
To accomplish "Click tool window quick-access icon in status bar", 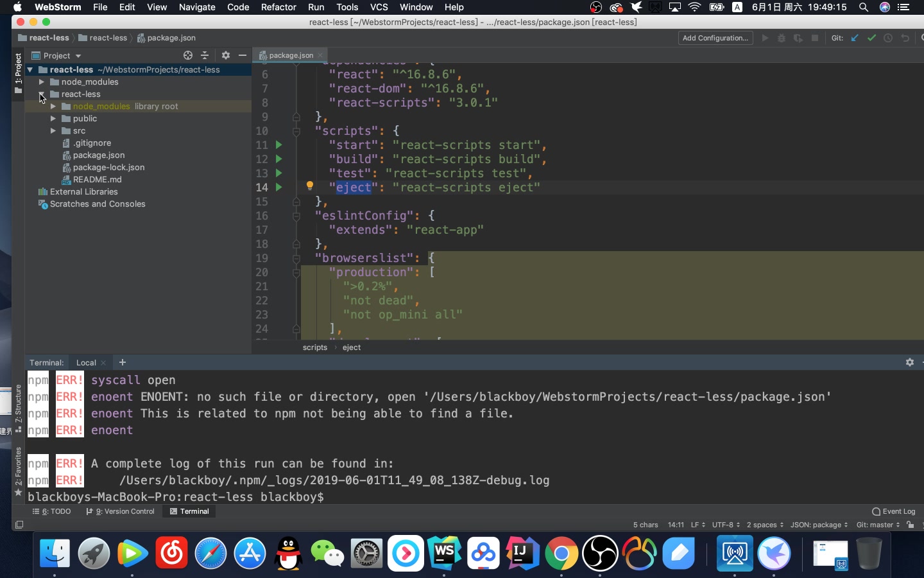I will coord(19,525).
